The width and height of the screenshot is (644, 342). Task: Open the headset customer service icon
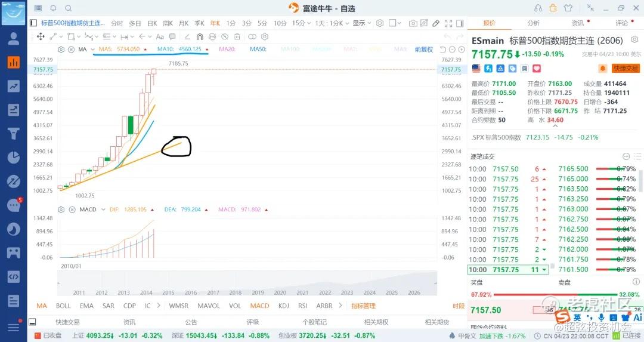[538, 8]
